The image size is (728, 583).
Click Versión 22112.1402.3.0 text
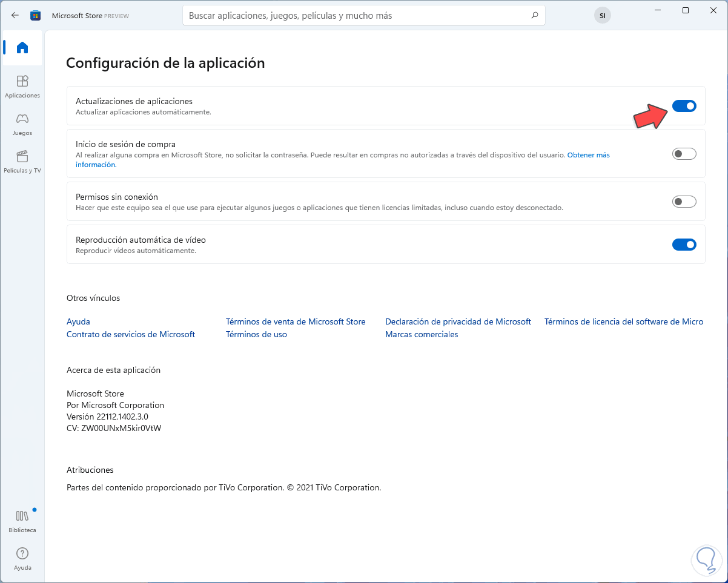point(107,417)
